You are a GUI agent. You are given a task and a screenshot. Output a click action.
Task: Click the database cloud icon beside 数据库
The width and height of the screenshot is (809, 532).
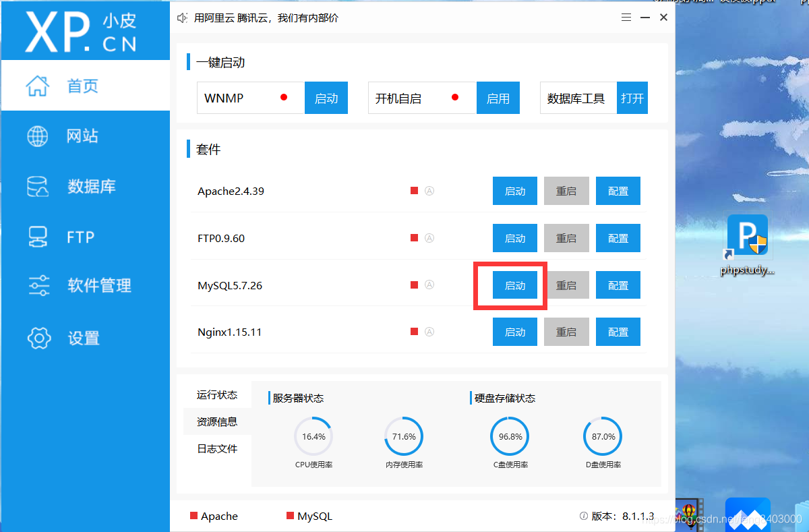[38, 187]
